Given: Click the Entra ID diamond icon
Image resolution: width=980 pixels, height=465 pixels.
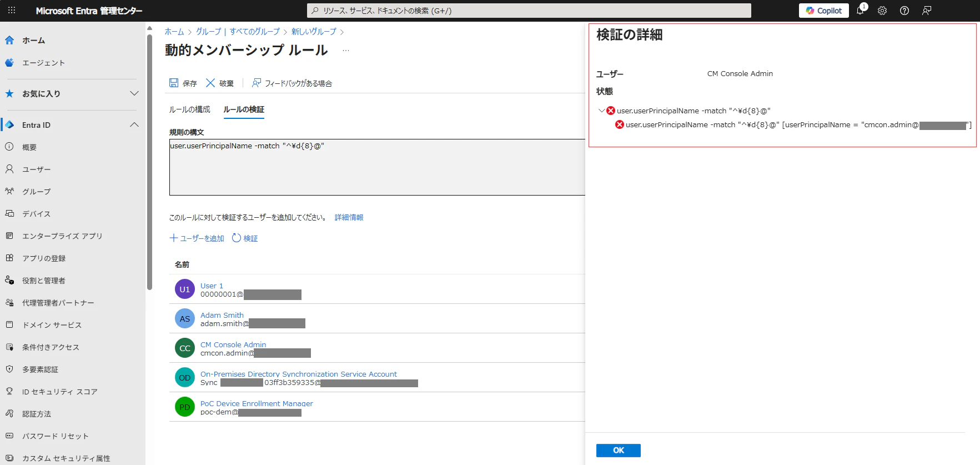Looking at the screenshot, I should 9,125.
